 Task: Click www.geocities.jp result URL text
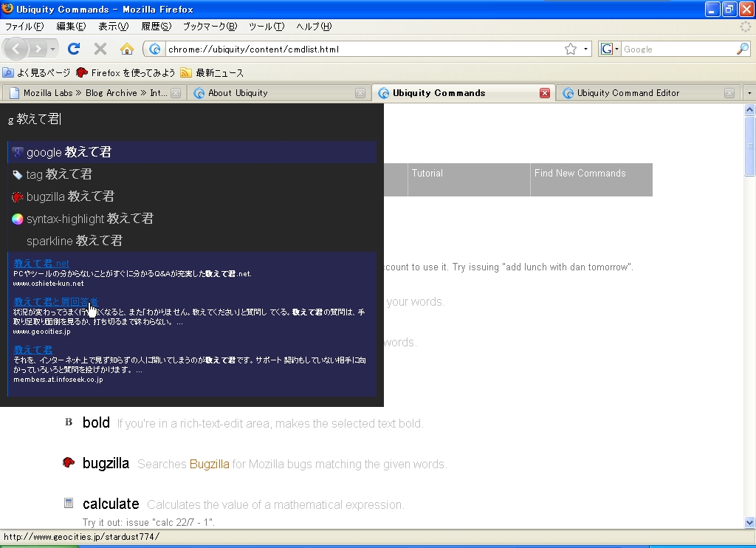point(42,332)
